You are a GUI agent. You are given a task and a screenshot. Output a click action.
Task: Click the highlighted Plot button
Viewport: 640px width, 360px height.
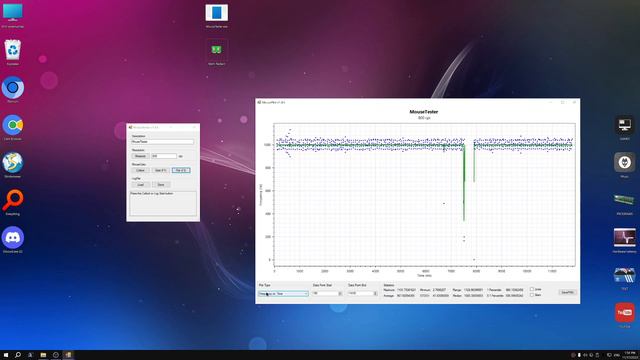click(181, 170)
